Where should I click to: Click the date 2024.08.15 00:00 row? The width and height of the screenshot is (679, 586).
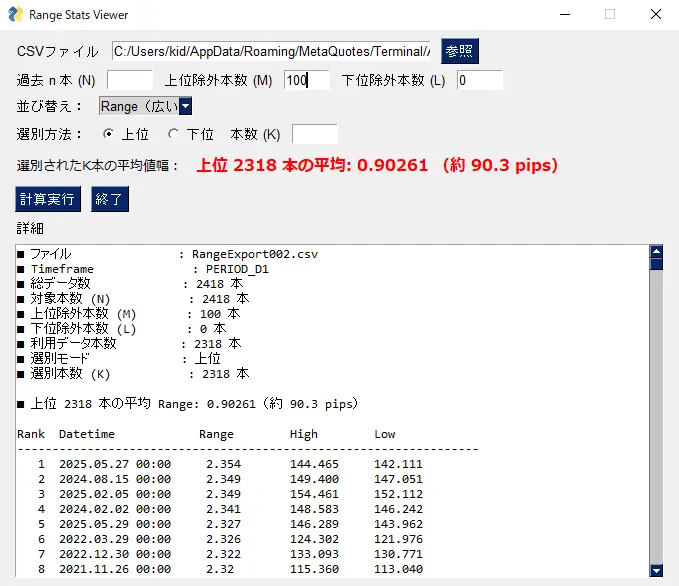pos(115,479)
